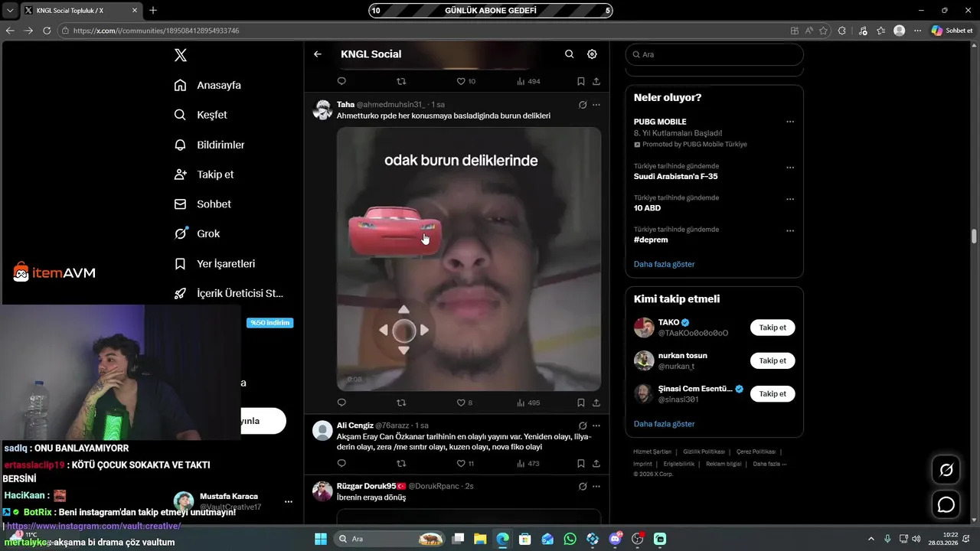Like Ali Cengiz's post
The height and width of the screenshot is (551, 980).
(x=465, y=463)
